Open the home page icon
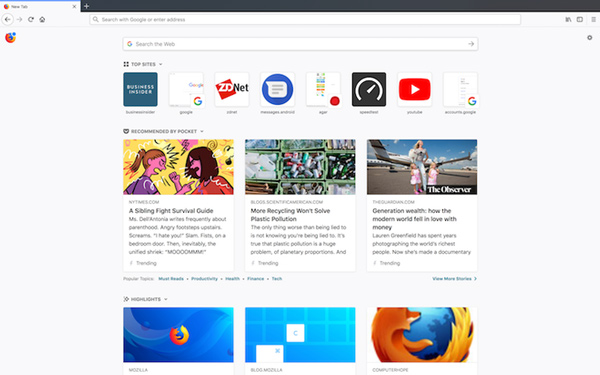The image size is (600, 375). coord(42,19)
